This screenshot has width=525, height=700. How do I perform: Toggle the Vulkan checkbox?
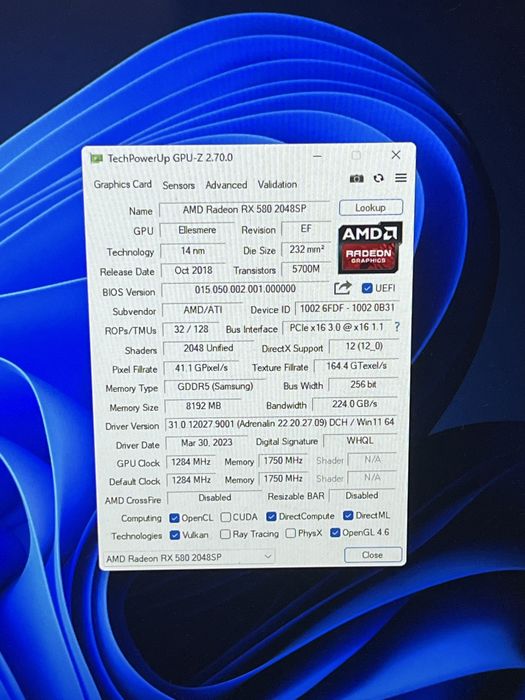175,535
